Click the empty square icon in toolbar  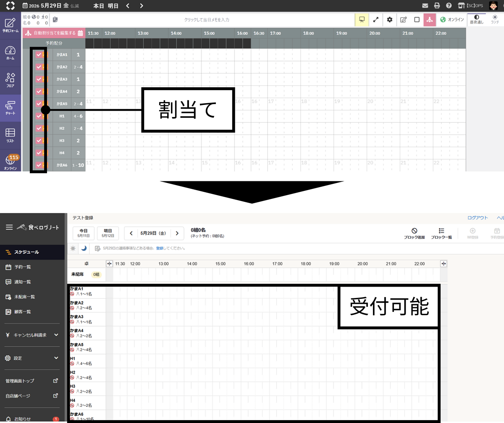pyautogui.click(x=417, y=20)
